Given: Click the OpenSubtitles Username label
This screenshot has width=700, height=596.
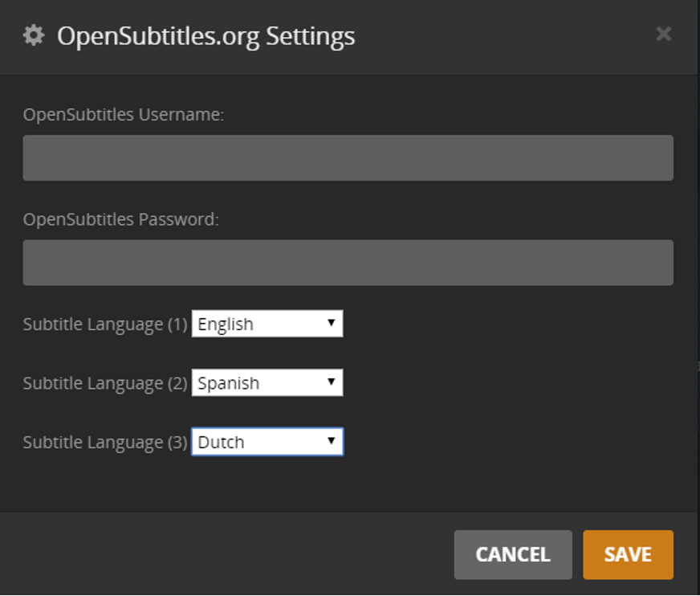Looking at the screenshot, I should (123, 115).
